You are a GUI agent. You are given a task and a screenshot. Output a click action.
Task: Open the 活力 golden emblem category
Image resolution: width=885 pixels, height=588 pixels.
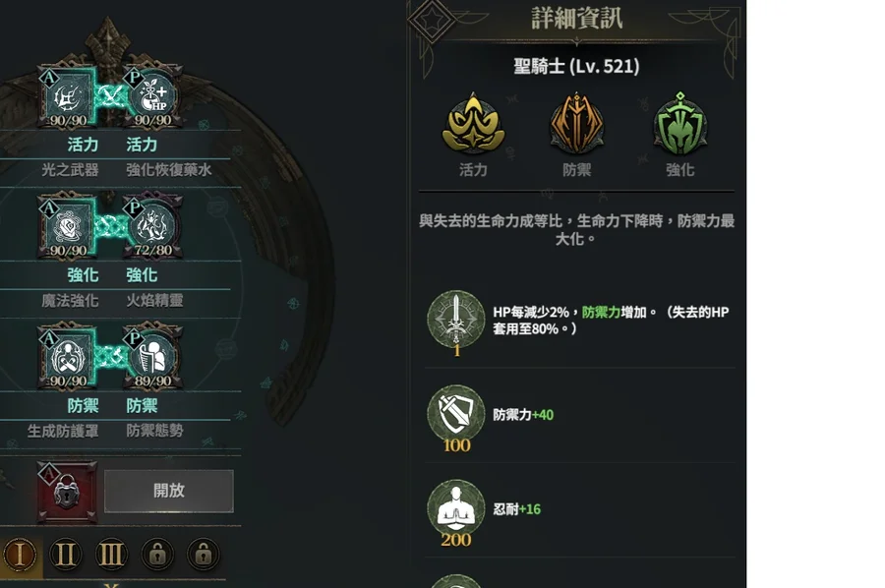(473, 124)
